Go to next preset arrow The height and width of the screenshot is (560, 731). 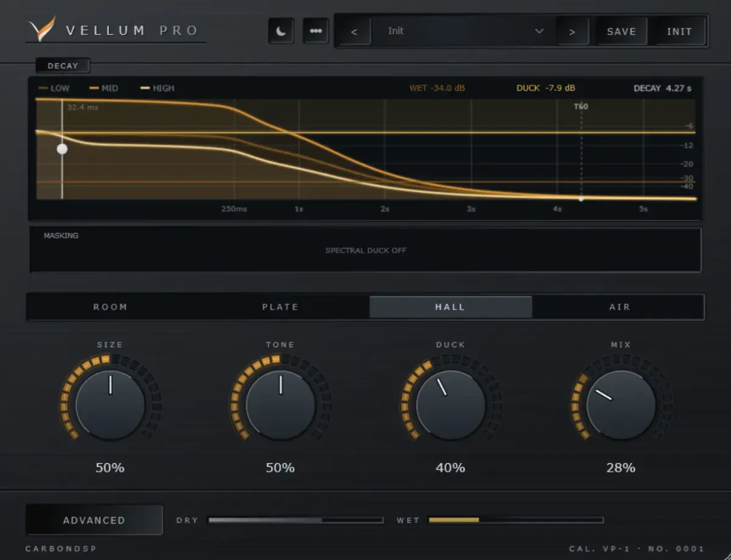(x=572, y=32)
